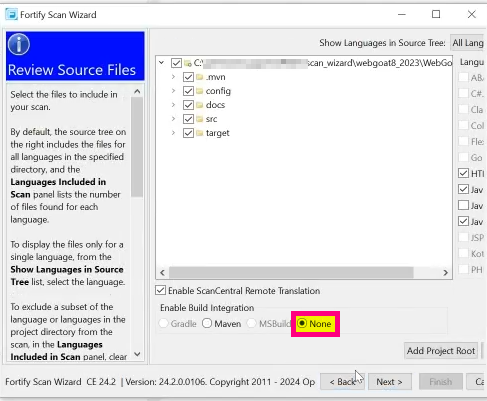
Task: Click the docs folder icon
Action: click(200, 105)
